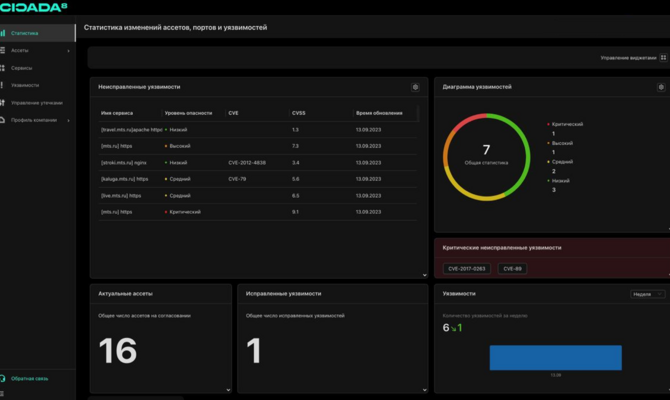
Task: Open the Неделя period dropdown
Action: point(647,294)
